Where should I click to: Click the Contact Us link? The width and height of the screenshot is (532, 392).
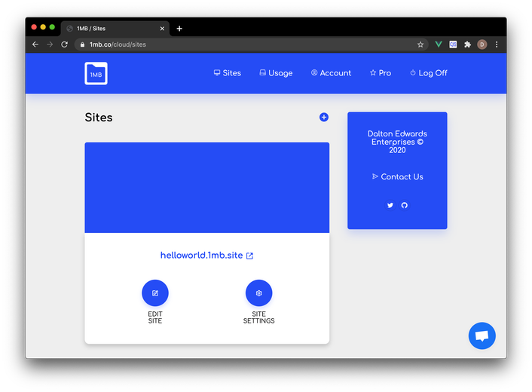[397, 176]
